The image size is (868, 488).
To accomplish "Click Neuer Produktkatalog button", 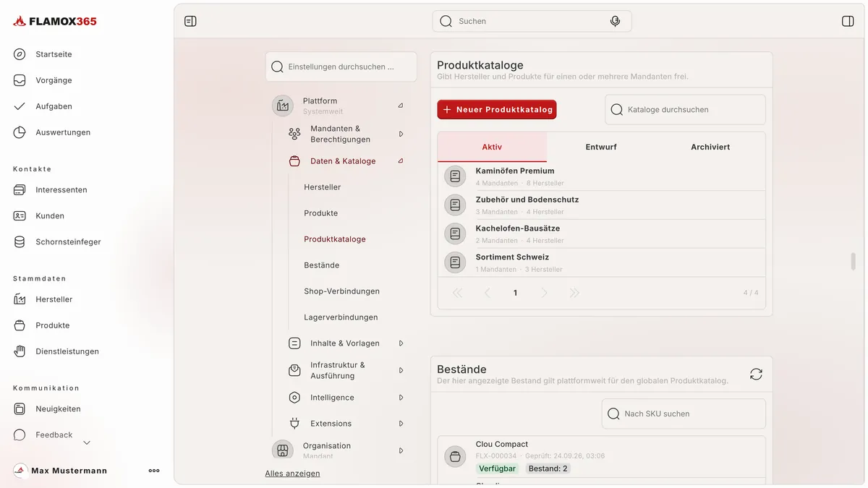I will (497, 110).
